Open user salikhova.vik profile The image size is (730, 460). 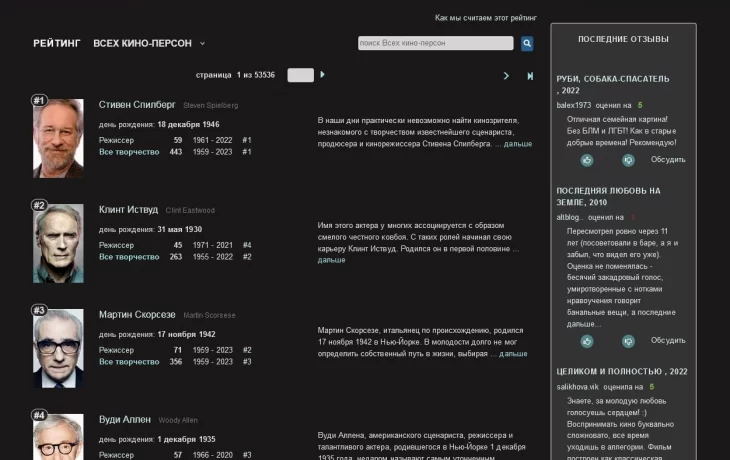(x=577, y=387)
